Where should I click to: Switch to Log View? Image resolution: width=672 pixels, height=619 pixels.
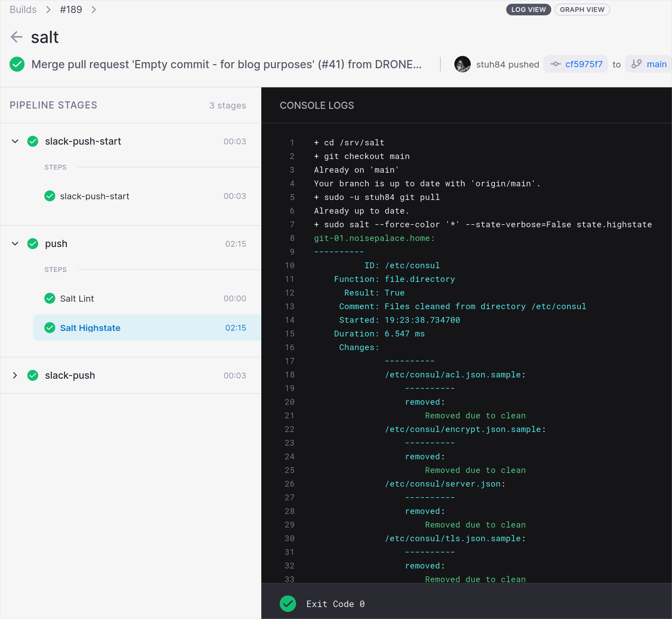(x=528, y=10)
